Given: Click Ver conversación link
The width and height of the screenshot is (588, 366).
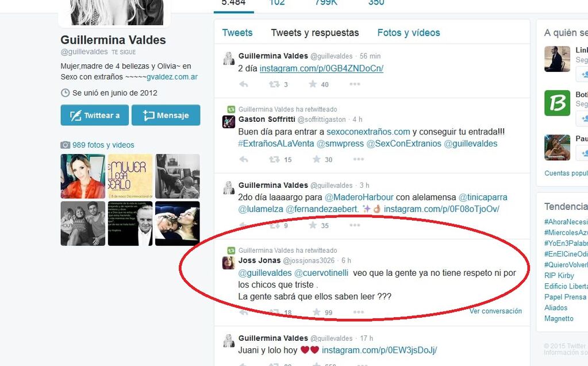Looking at the screenshot, I should coord(495,311).
